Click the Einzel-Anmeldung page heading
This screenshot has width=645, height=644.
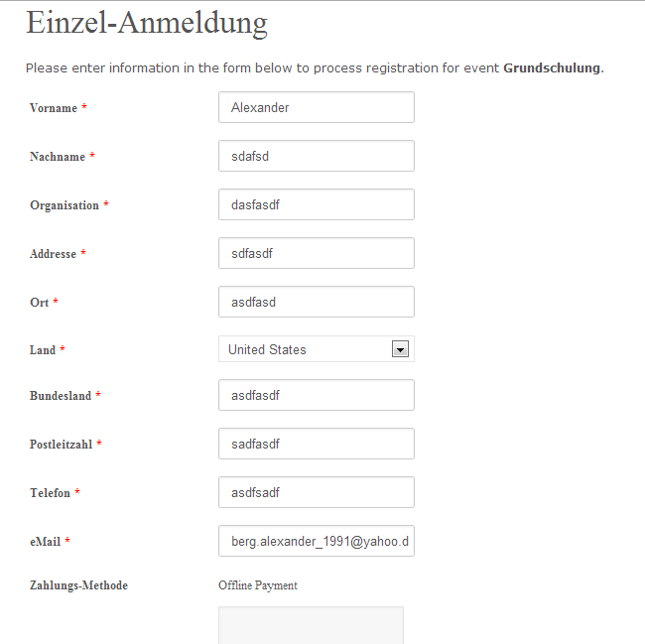[x=147, y=23]
